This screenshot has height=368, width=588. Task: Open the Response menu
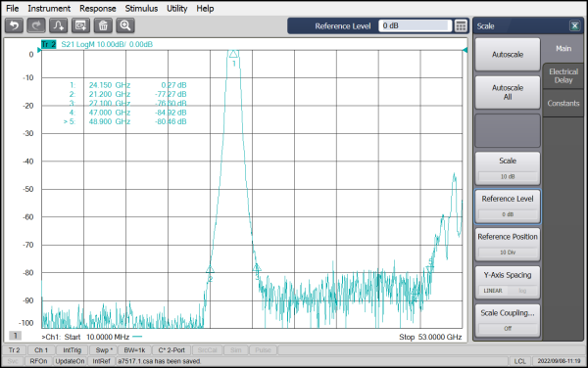pyautogui.click(x=97, y=8)
